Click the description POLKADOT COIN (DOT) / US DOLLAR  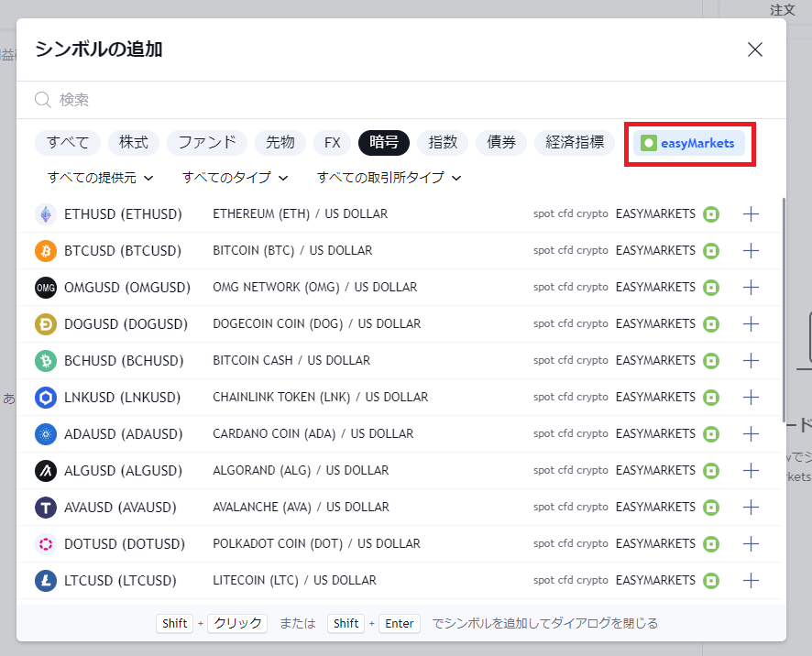pos(316,543)
